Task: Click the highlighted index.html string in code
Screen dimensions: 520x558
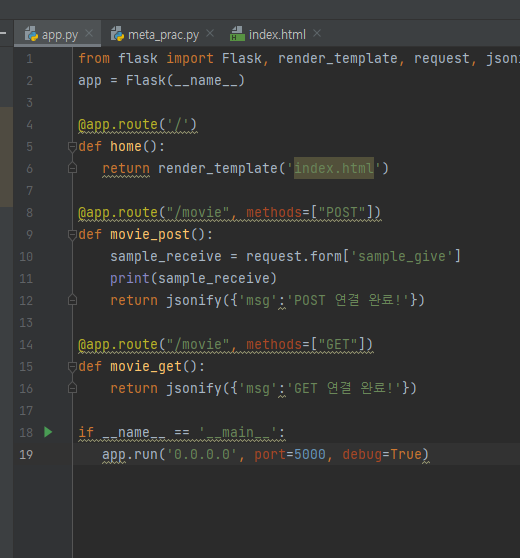Action: point(333,168)
